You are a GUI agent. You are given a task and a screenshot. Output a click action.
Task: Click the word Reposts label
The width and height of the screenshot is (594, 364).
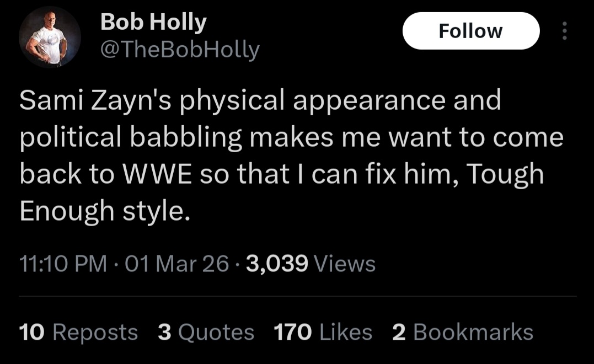pyautogui.click(x=95, y=332)
